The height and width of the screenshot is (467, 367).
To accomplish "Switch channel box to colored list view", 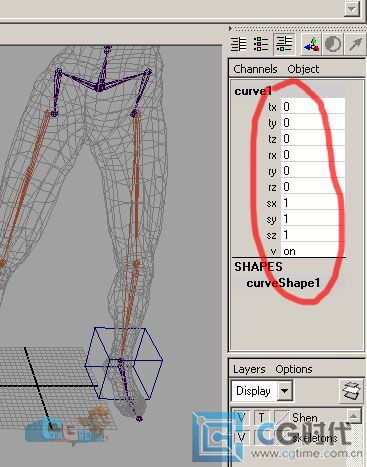I will (x=261, y=44).
